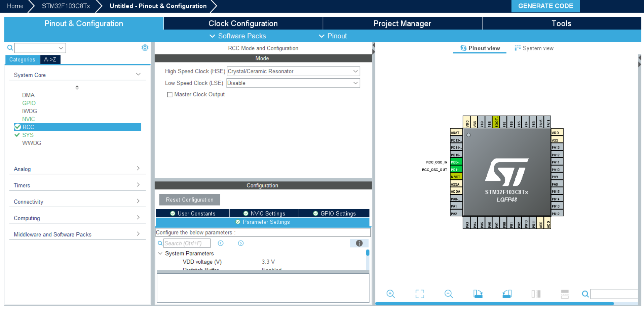
Task: Click the fit-to-screen frame icon
Action: (x=420, y=294)
